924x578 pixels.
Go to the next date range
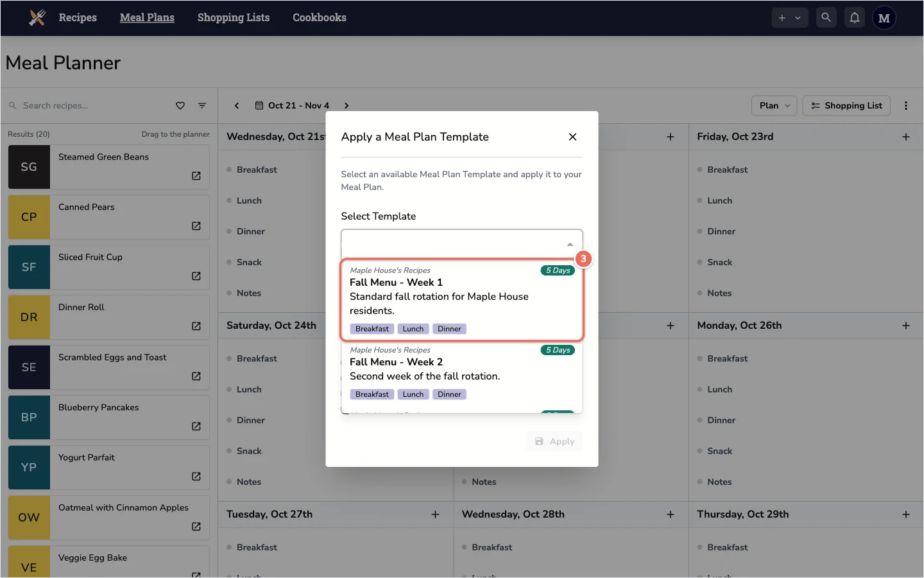pos(346,105)
